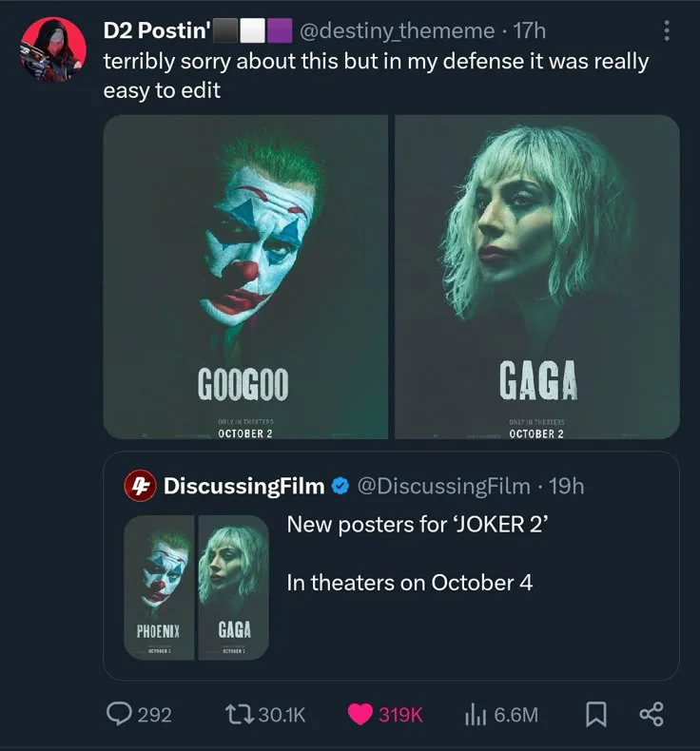Open the three-dot more options menu

tap(667, 31)
